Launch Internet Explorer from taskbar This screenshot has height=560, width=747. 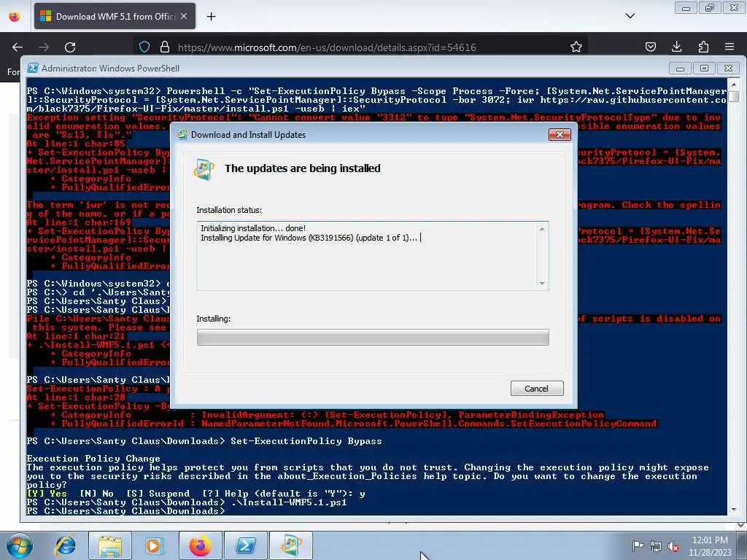tap(65, 545)
